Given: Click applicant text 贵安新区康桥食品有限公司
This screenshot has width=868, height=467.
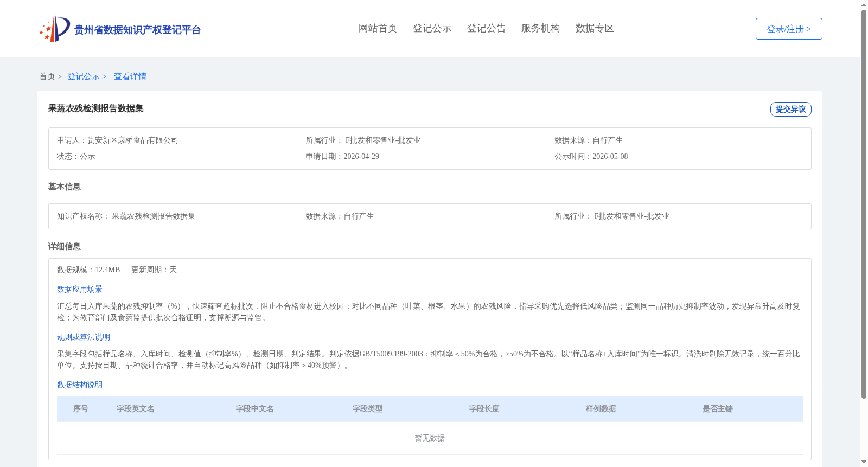Looking at the screenshot, I should click(133, 140).
